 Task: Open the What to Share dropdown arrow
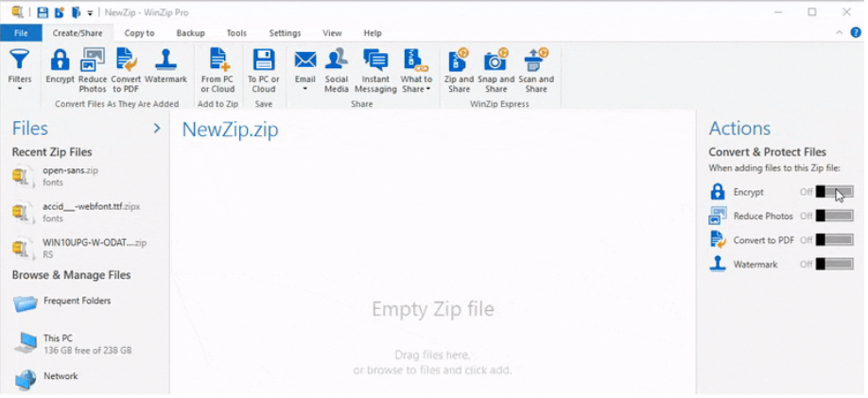428,89
